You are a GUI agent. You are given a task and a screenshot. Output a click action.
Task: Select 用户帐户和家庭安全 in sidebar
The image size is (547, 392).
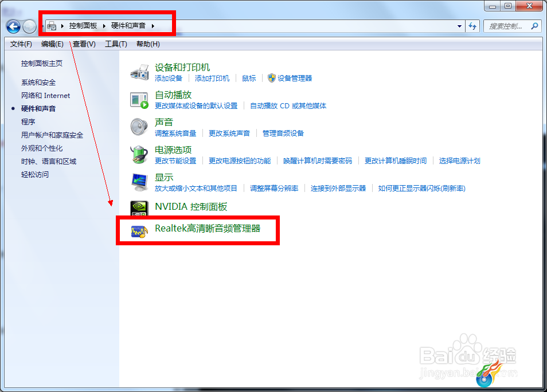(52, 135)
